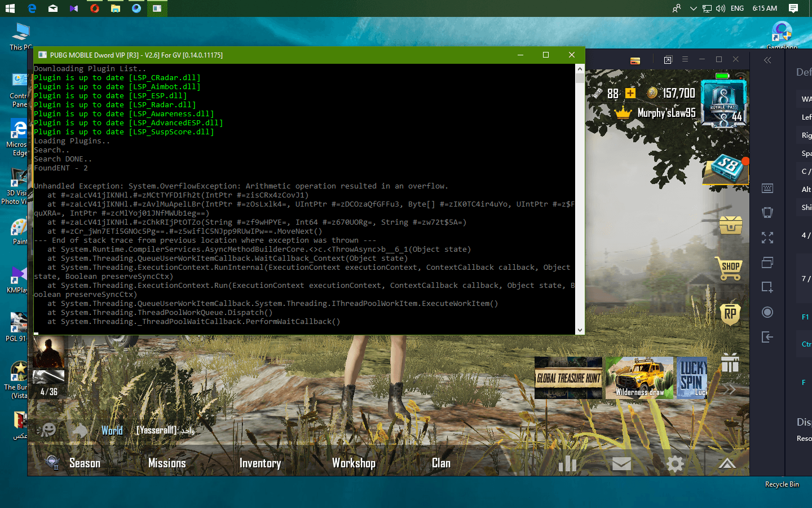
Task: Open the Gameloop hamburger menu
Action: (x=685, y=59)
